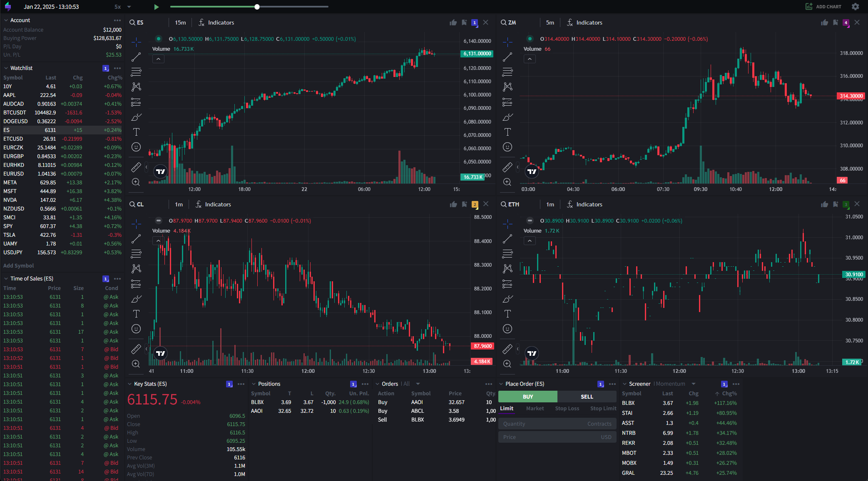The image size is (868, 481).
Task: Open Indicators in ZM chart
Action: tap(584, 22)
